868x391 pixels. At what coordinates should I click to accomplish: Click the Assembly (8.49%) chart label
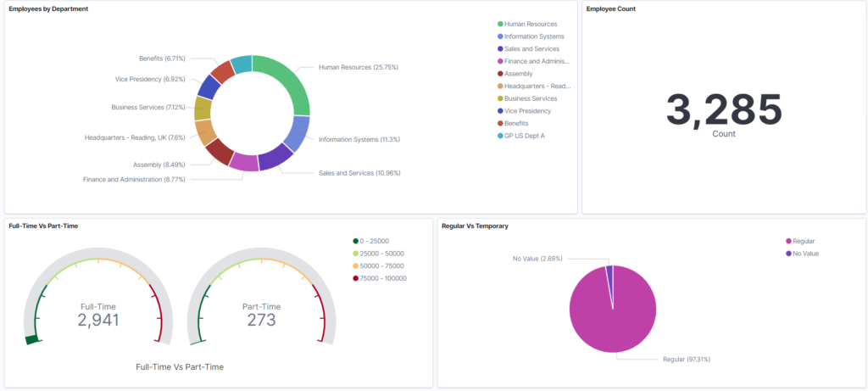(159, 165)
